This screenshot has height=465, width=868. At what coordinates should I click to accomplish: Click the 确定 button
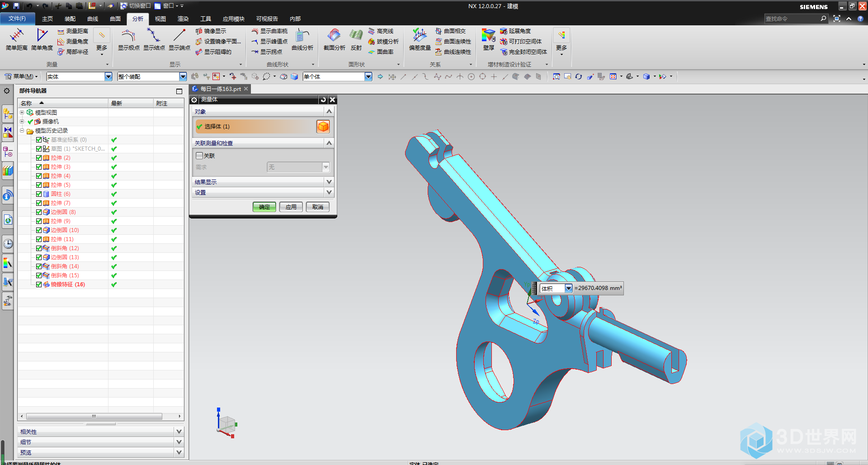(264, 207)
